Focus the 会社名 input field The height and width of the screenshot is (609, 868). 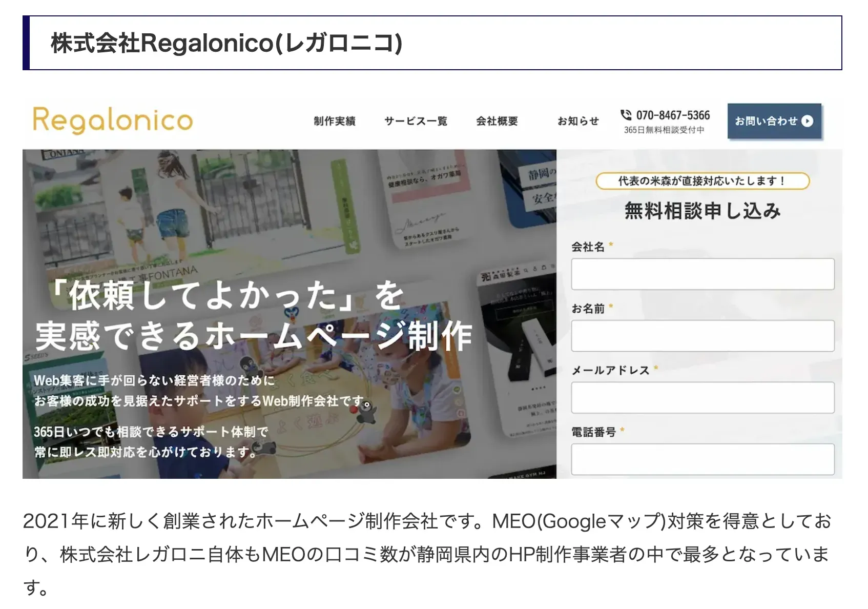[702, 274]
